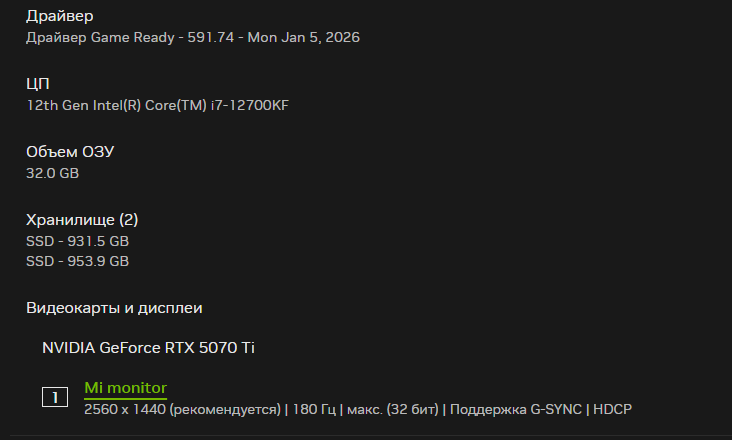732x440 pixels.
Task: Click the HDCP label
Action: point(613,409)
